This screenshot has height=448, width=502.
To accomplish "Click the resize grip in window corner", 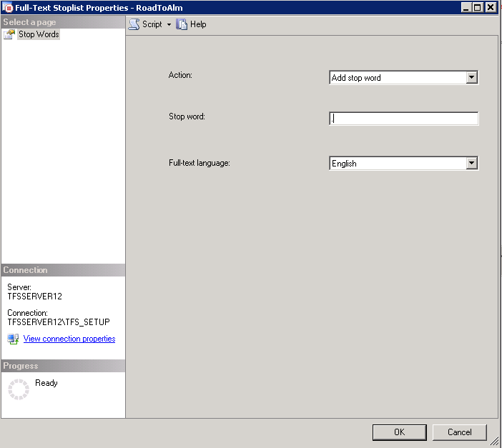I will coord(495,442).
